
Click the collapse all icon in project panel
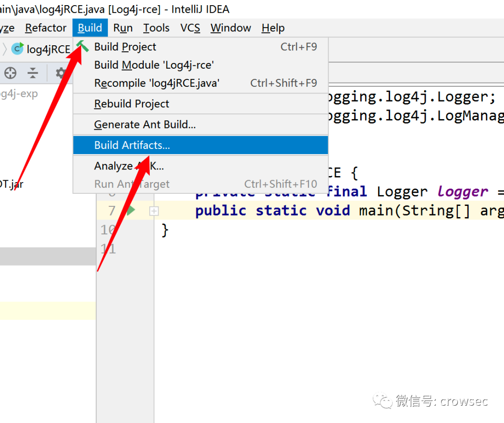[33, 73]
